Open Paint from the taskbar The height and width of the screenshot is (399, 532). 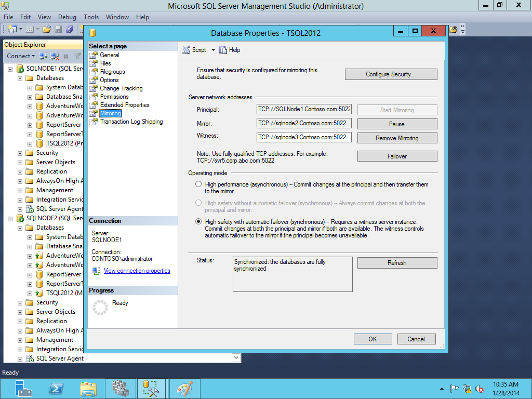click(x=184, y=389)
